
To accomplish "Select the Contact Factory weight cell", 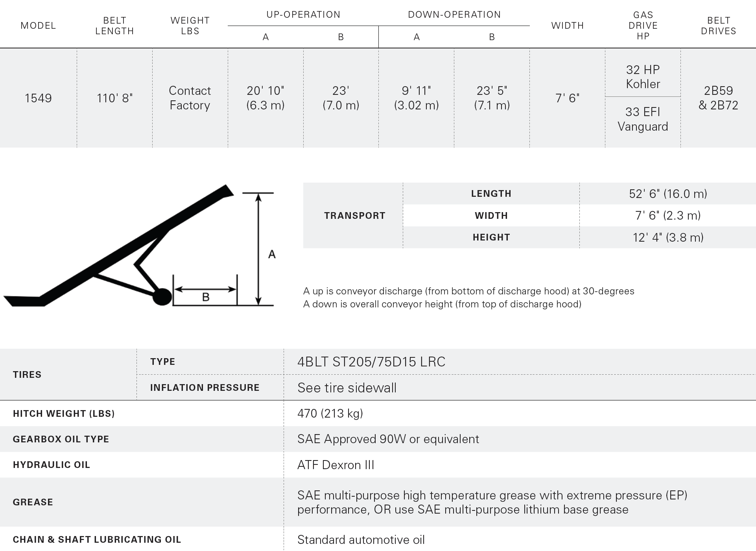I will [x=190, y=98].
